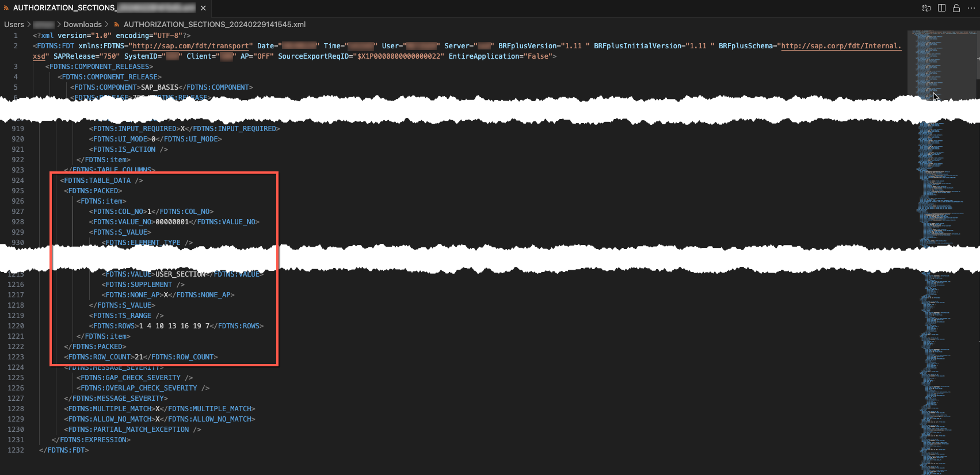Open the sap.corp/fdt/Internal schema link
Viewport: 980px width, 475px height.
coord(840,46)
